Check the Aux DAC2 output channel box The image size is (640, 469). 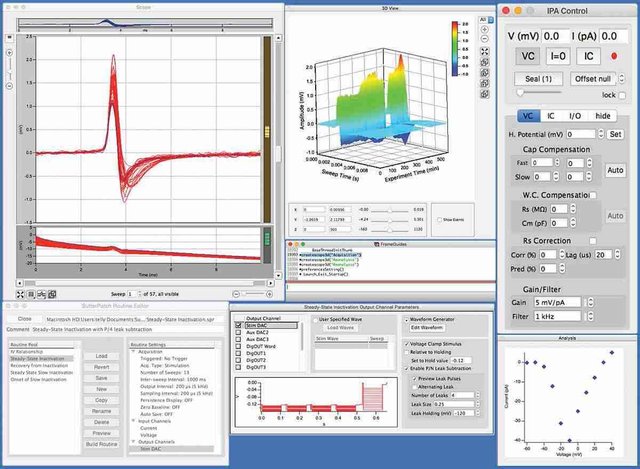click(x=237, y=333)
